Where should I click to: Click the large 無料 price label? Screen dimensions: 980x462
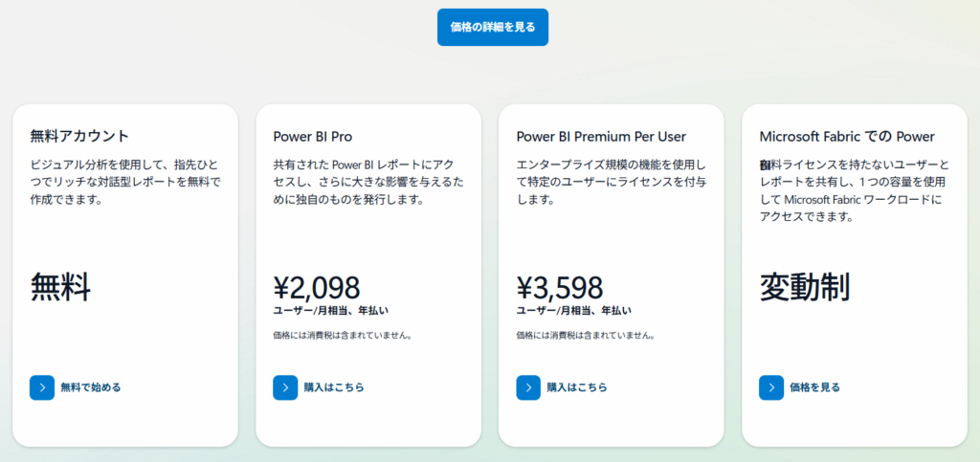(x=60, y=288)
